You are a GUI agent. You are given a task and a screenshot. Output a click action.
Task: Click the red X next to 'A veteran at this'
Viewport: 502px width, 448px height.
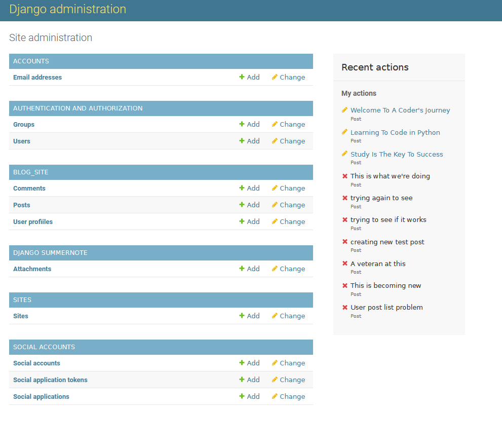click(x=345, y=264)
